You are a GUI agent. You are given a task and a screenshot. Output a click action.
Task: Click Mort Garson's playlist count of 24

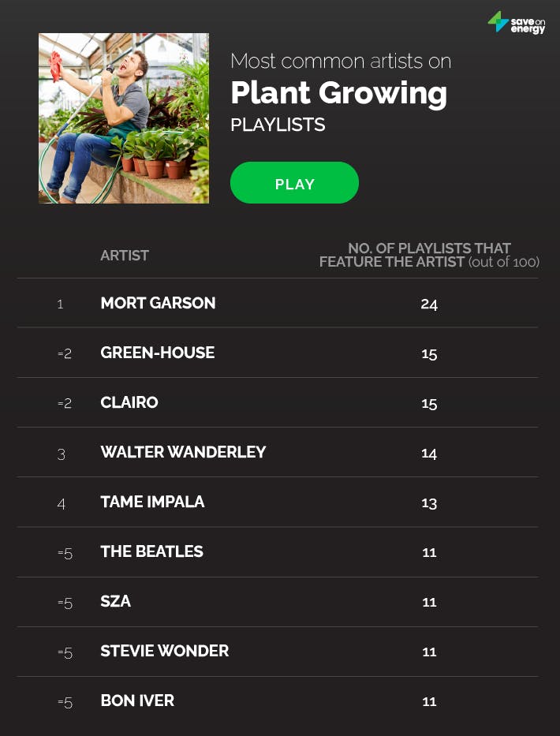coord(429,304)
